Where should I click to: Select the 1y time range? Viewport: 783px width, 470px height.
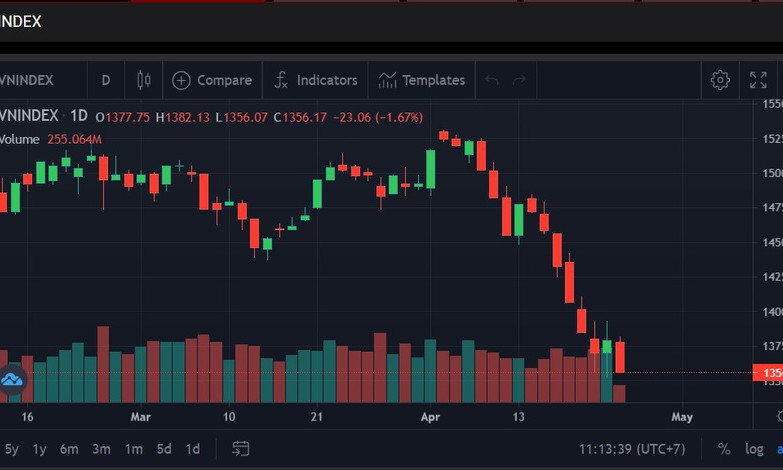39,449
